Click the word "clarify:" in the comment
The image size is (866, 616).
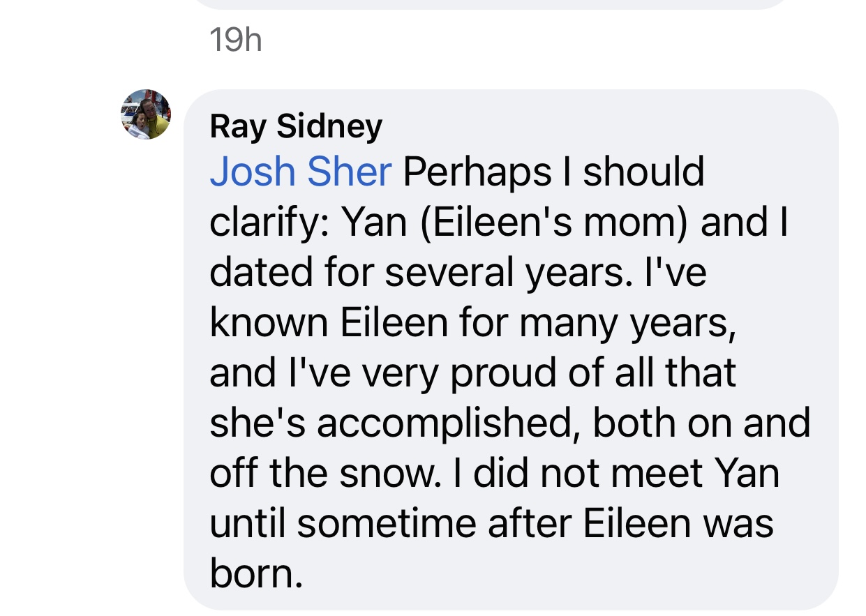[x=268, y=222]
